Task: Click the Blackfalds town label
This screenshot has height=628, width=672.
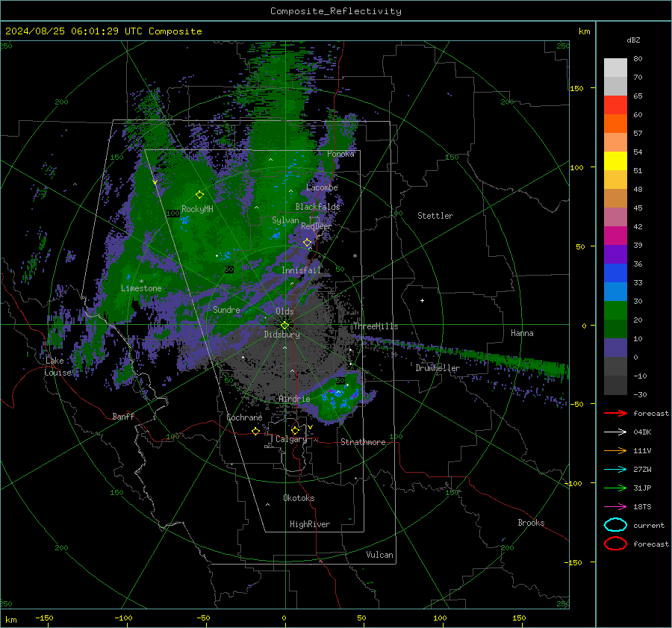Action: coord(317,207)
